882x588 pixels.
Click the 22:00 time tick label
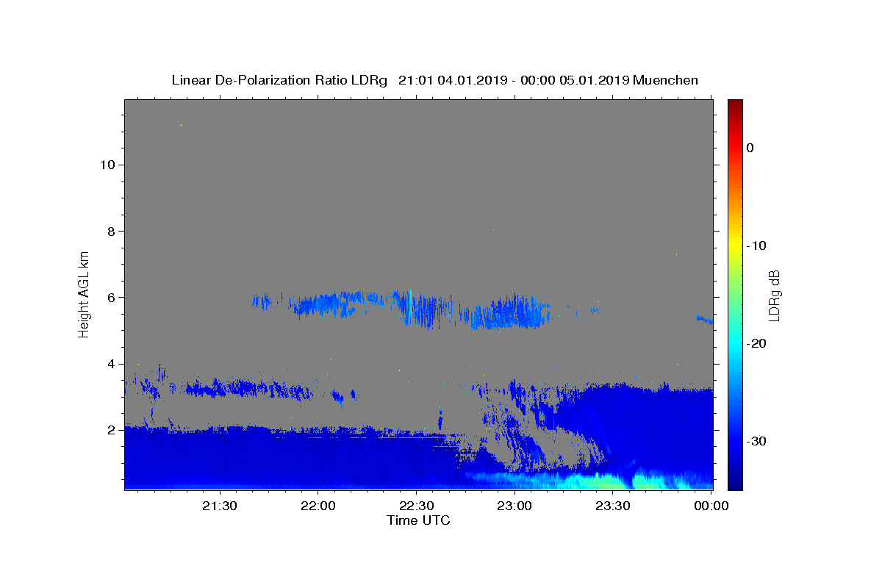(x=318, y=506)
